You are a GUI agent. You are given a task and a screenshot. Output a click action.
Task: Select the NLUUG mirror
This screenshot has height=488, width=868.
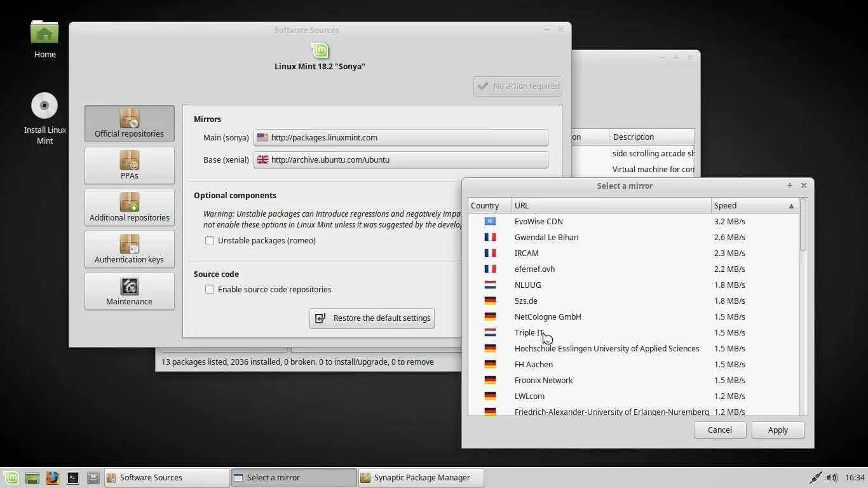[x=633, y=285]
